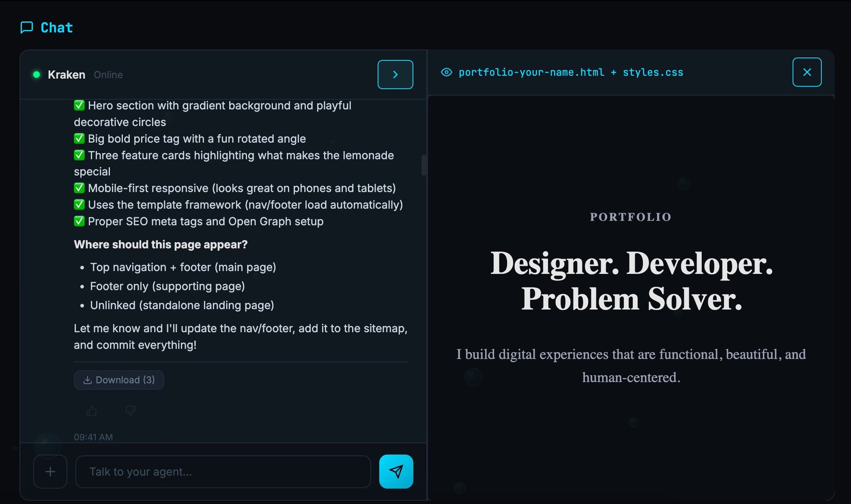Click the 'Designer. Developer. Problem Solver.' headline
Viewport: 851px width, 504px height.
[x=632, y=281]
